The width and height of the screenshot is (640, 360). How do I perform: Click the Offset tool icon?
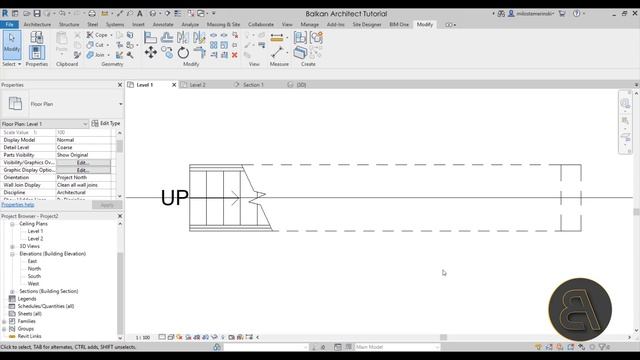tap(167, 38)
